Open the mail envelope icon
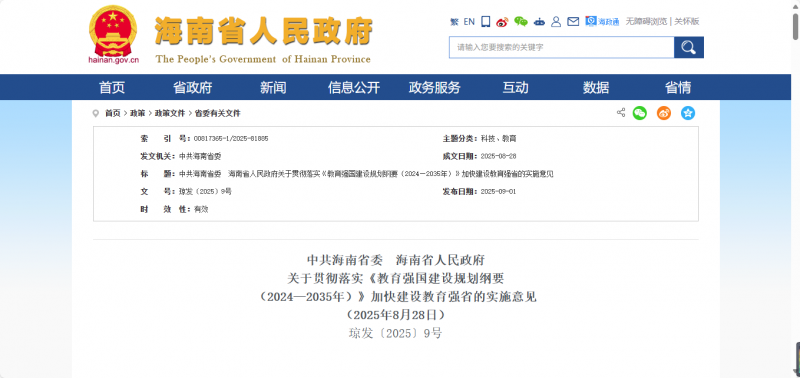Viewport: 800px width, 378px height. 573,21
